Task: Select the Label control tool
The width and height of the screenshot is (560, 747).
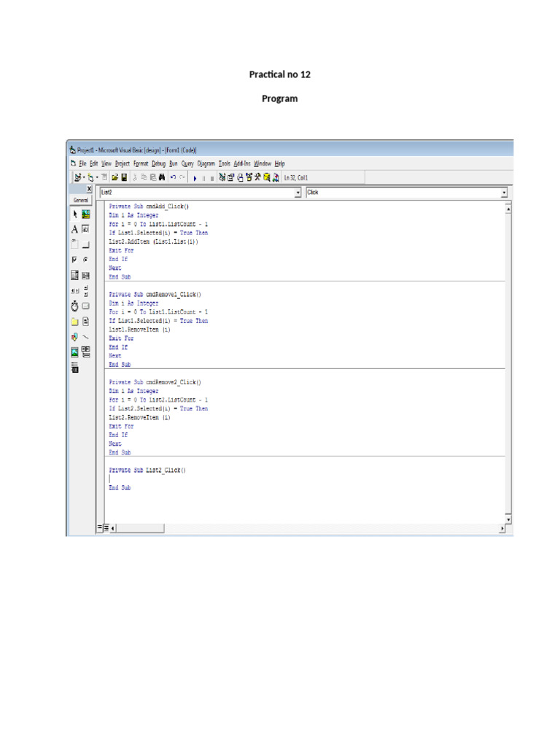Action: pyautogui.click(x=75, y=229)
